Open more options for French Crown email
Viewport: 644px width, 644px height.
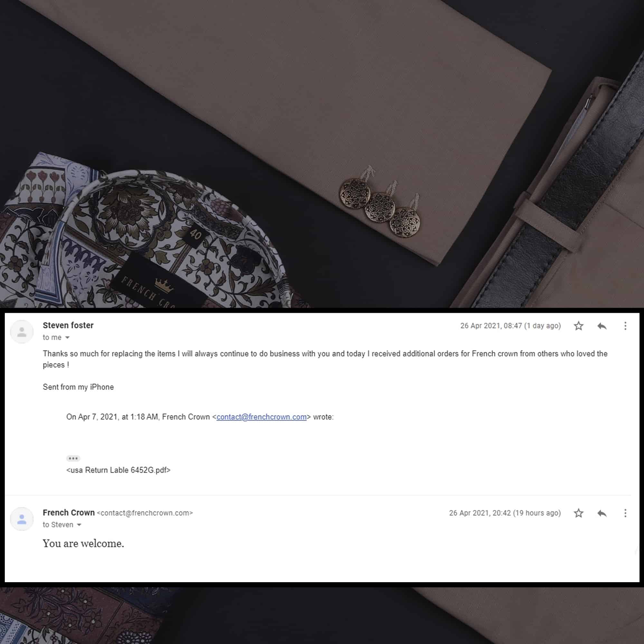point(625,513)
